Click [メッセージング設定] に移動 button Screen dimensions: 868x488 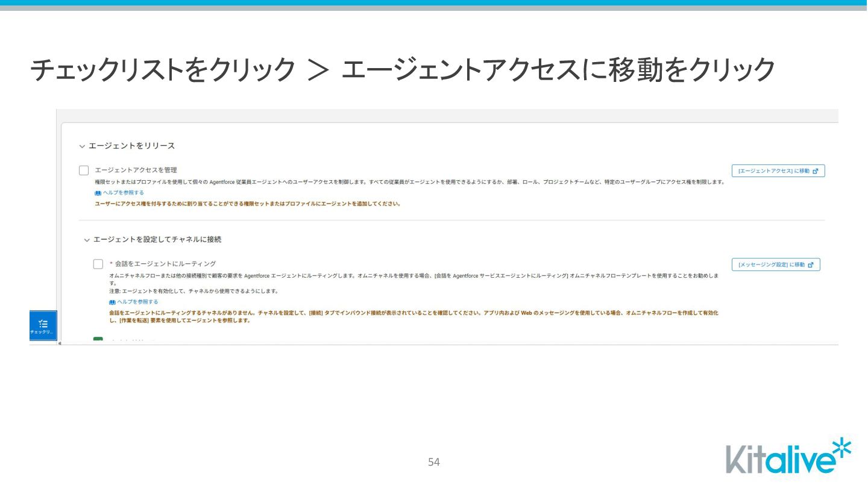click(776, 264)
